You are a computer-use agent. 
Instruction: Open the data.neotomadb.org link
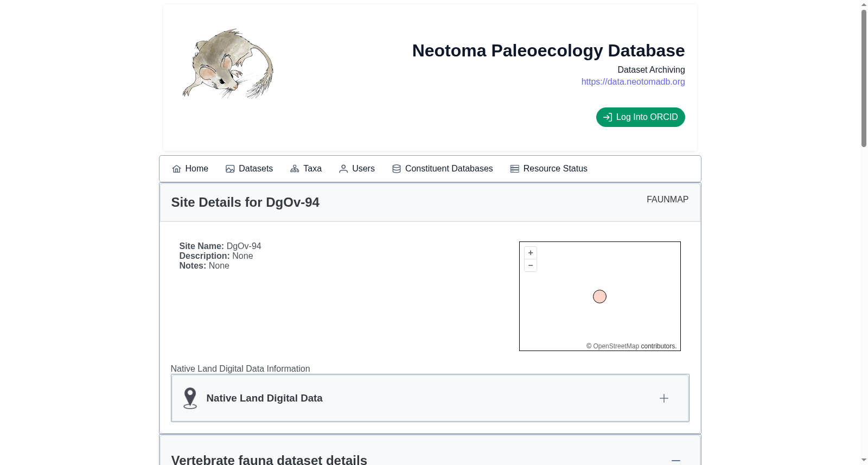[x=633, y=81]
